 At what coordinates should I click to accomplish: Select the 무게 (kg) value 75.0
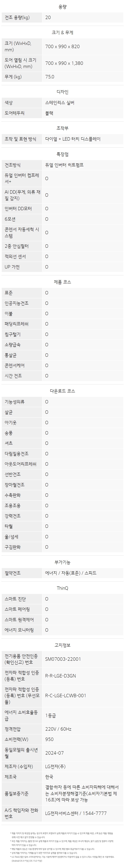[x=50, y=77]
